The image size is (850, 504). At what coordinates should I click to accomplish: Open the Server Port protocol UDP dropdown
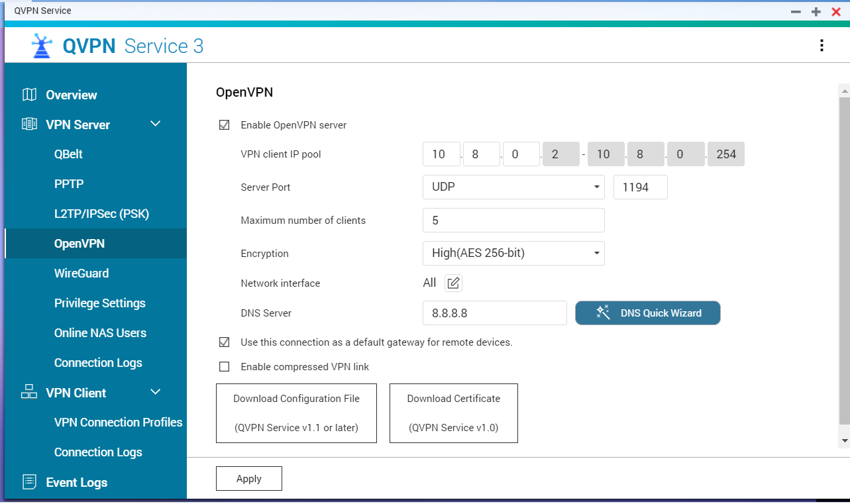(x=513, y=187)
